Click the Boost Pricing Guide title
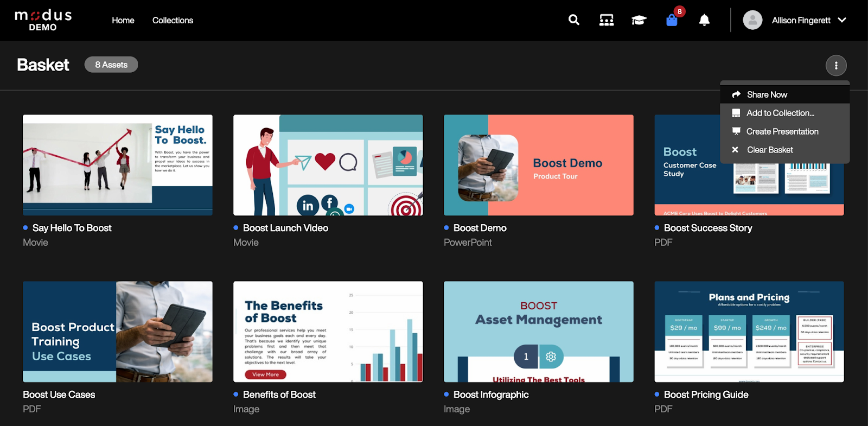Screen dimensions: 868x426 pyautogui.click(x=706, y=395)
